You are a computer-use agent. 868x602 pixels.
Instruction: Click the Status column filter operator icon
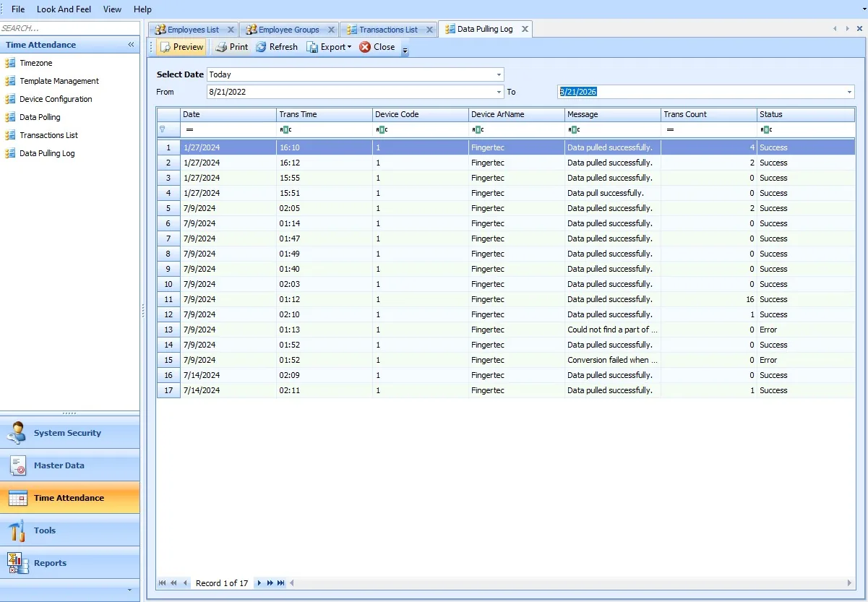point(766,129)
